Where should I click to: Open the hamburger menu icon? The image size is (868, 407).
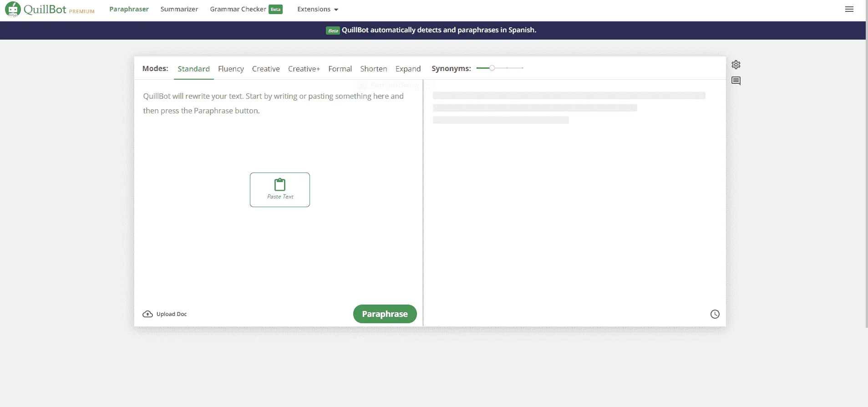pyautogui.click(x=849, y=9)
